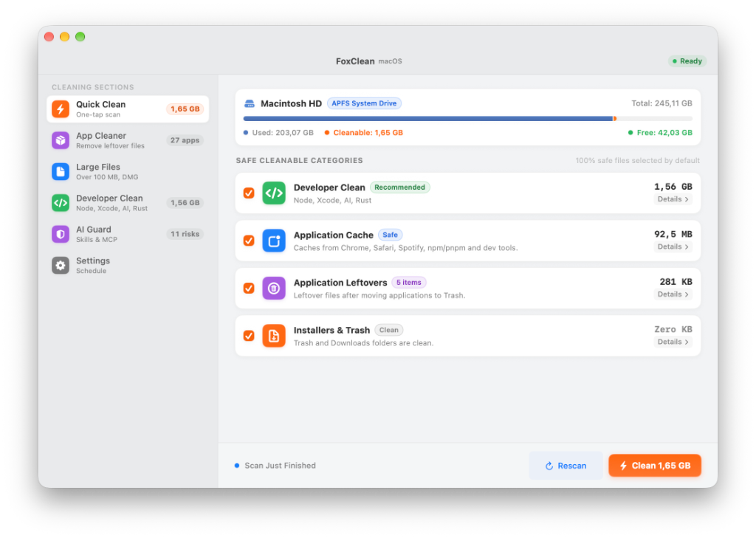
Task: Expand Details for Application Cache
Action: (x=673, y=246)
